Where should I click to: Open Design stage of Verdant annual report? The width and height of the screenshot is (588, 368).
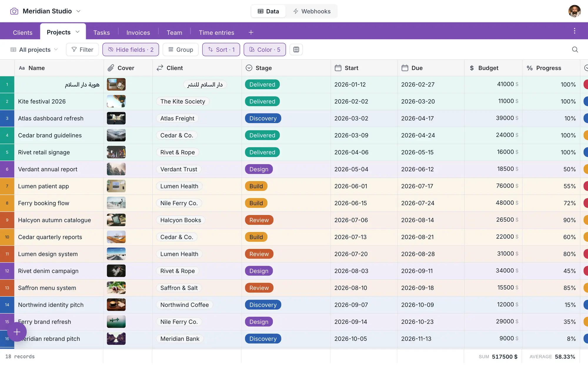259,169
